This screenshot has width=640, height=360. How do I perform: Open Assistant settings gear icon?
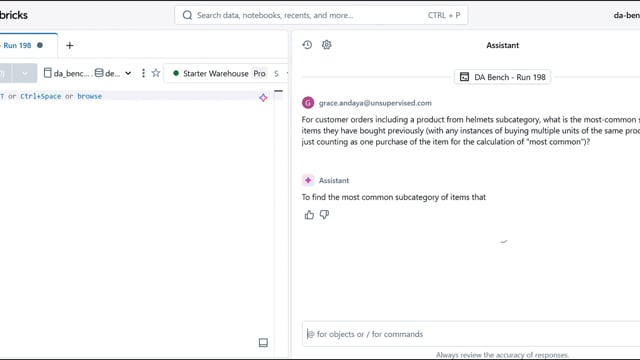coord(327,45)
